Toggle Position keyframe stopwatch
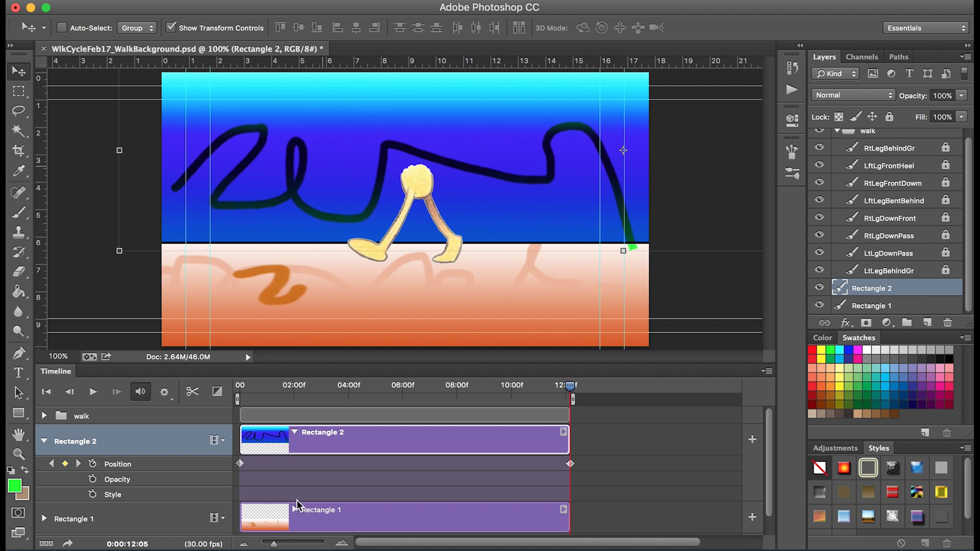 93,464
